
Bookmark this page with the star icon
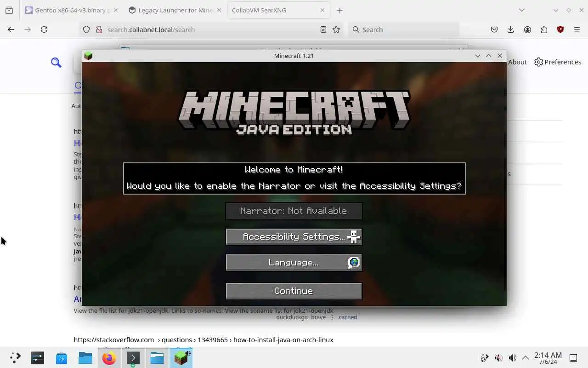tap(336, 29)
